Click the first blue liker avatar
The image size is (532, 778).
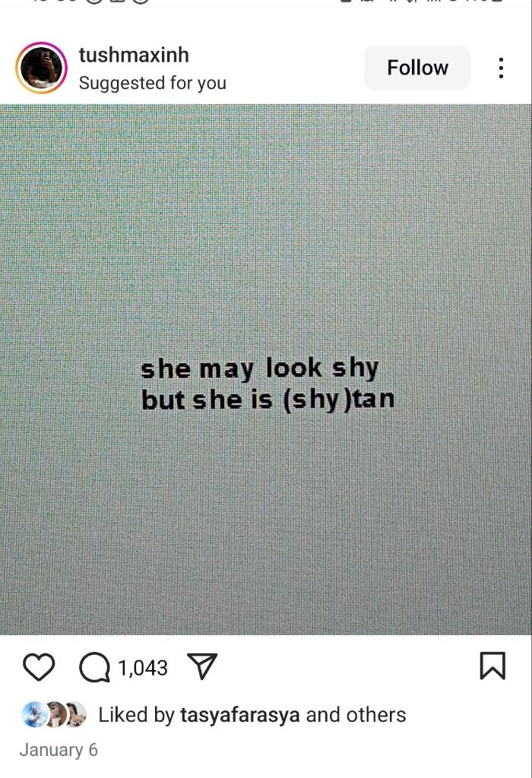pos(33,715)
